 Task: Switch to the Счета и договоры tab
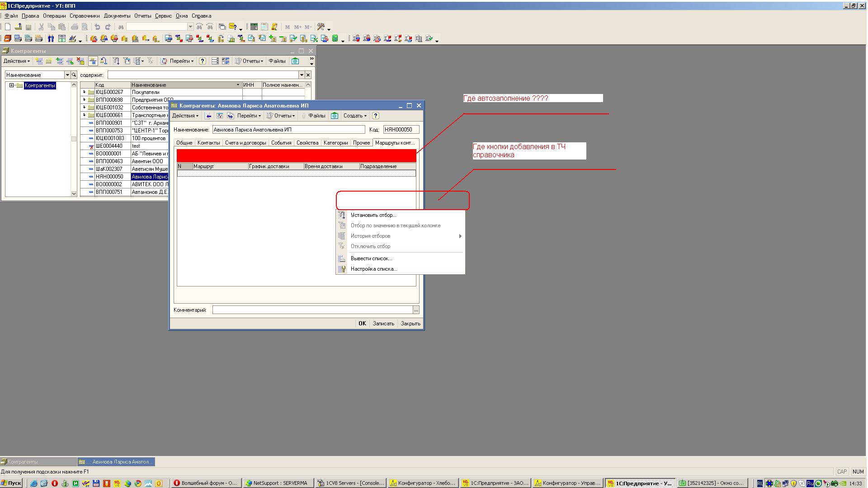(x=245, y=143)
